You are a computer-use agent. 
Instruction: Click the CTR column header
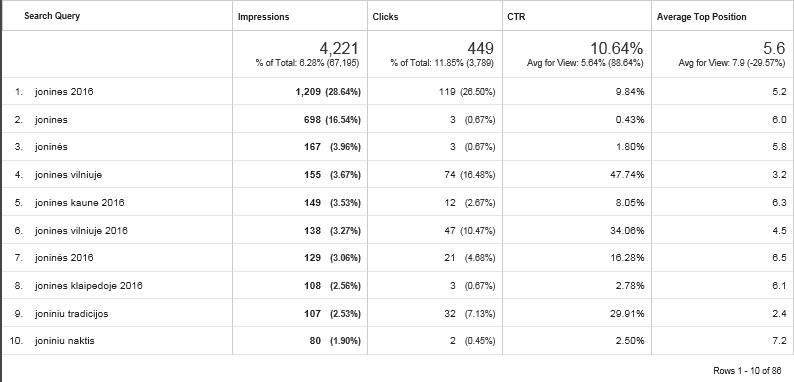(x=516, y=17)
